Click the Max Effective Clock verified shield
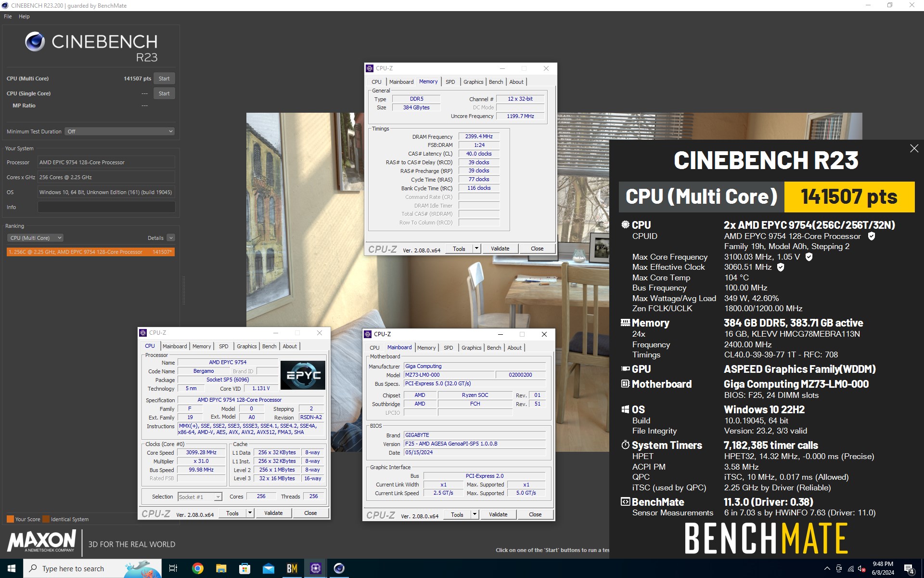 click(x=781, y=267)
